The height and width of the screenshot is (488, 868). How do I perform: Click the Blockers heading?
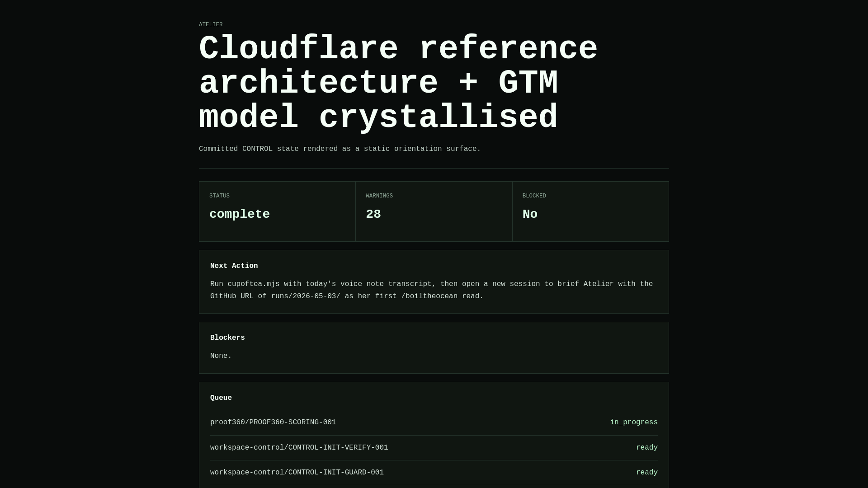click(x=227, y=338)
